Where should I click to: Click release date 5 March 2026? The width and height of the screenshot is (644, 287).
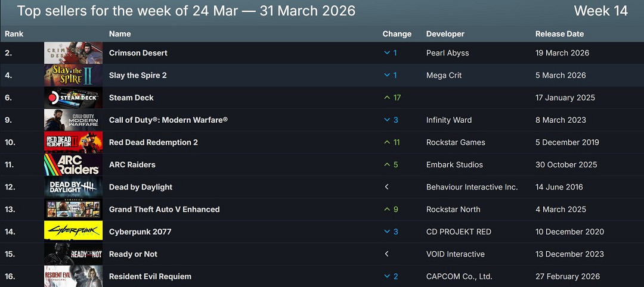pyautogui.click(x=561, y=75)
